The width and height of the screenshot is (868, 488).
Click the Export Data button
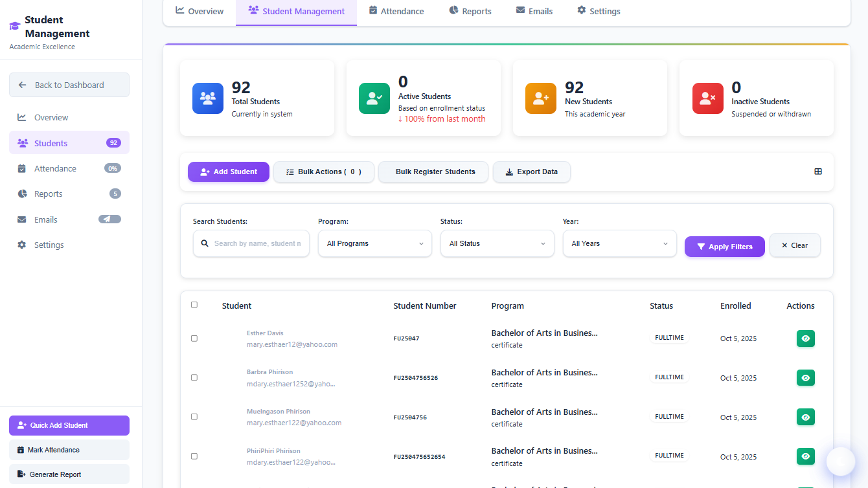531,172
